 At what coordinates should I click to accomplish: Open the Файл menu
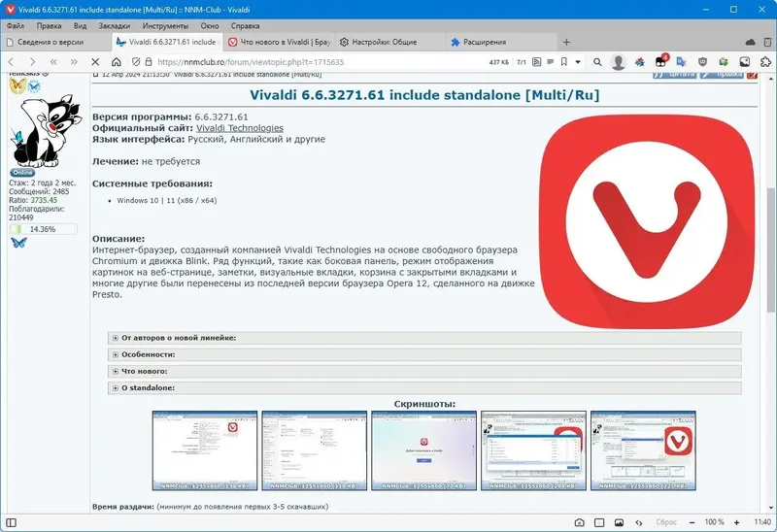tap(16, 26)
